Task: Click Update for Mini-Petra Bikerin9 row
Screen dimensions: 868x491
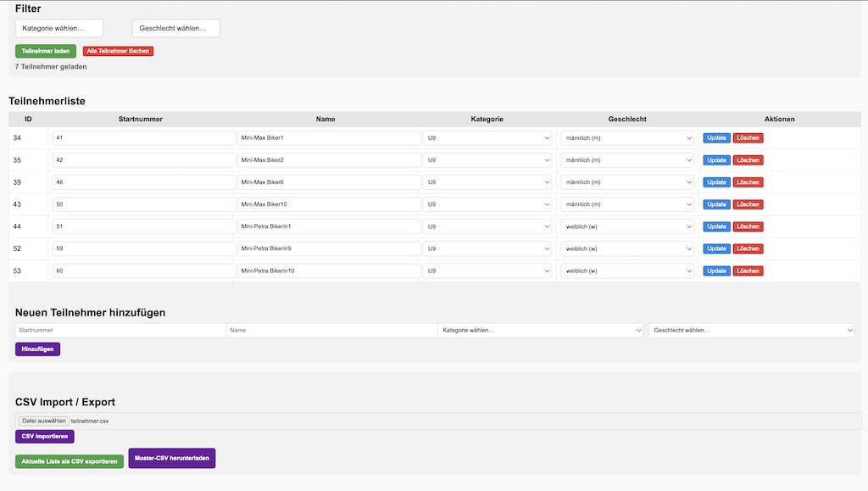Action: point(716,248)
